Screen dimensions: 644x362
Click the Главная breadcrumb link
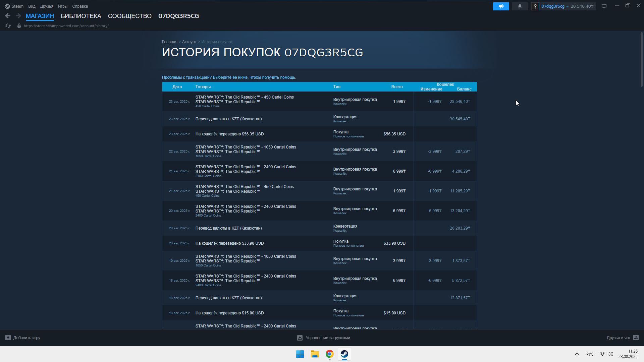coord(170,42)
